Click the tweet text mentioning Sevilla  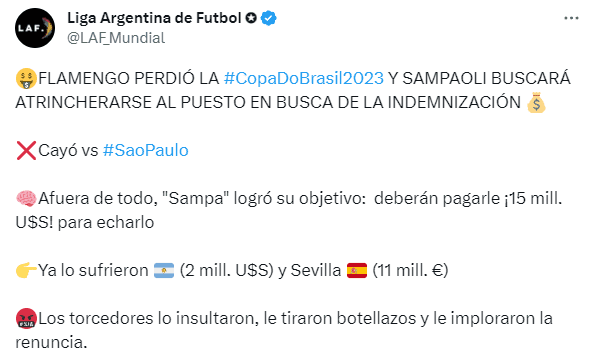pos(243,270)
